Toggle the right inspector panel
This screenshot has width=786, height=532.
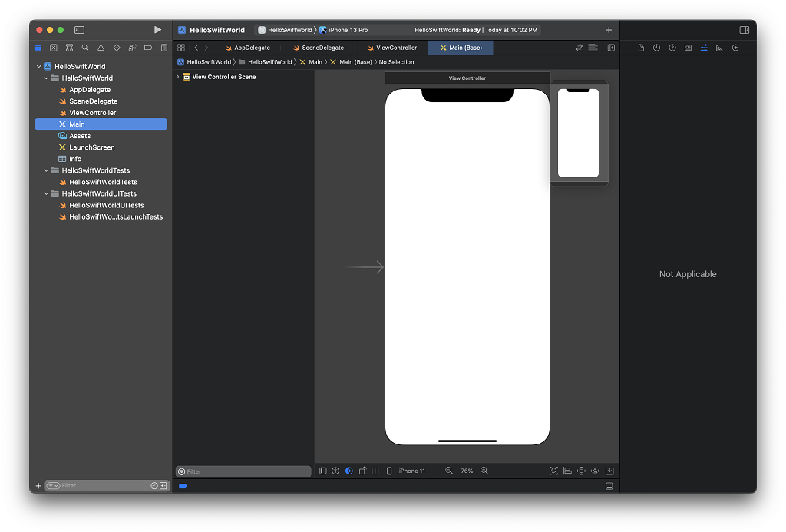click(744, 30)
